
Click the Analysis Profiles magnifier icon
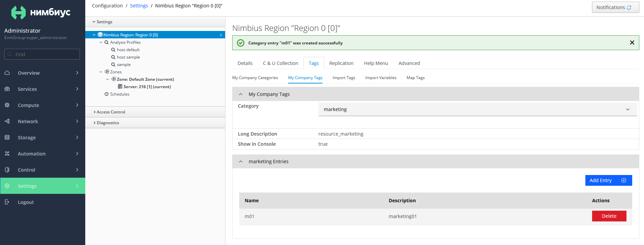click(106, 42)
